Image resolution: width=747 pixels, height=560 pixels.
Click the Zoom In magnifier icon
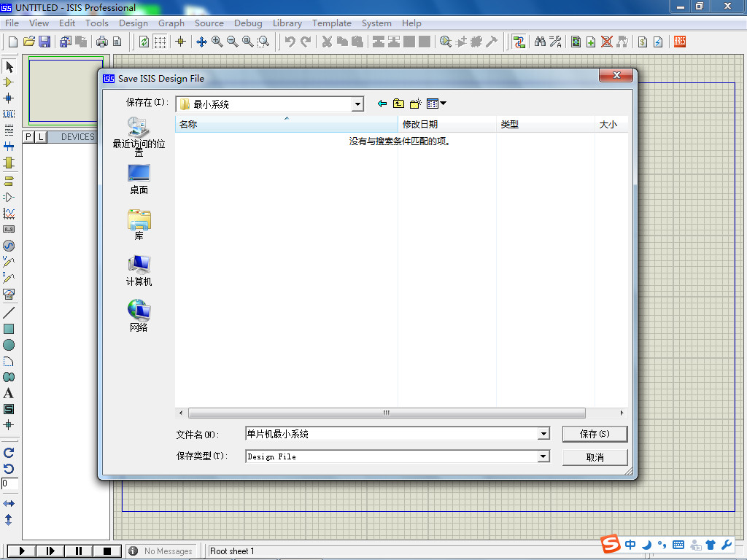tap(217, 42)
